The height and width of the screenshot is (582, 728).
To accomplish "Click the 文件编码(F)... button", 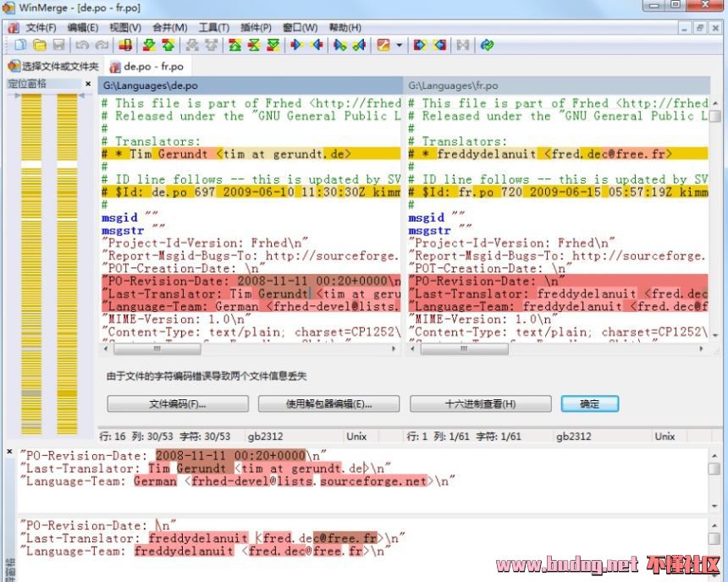I will (178, 404).
